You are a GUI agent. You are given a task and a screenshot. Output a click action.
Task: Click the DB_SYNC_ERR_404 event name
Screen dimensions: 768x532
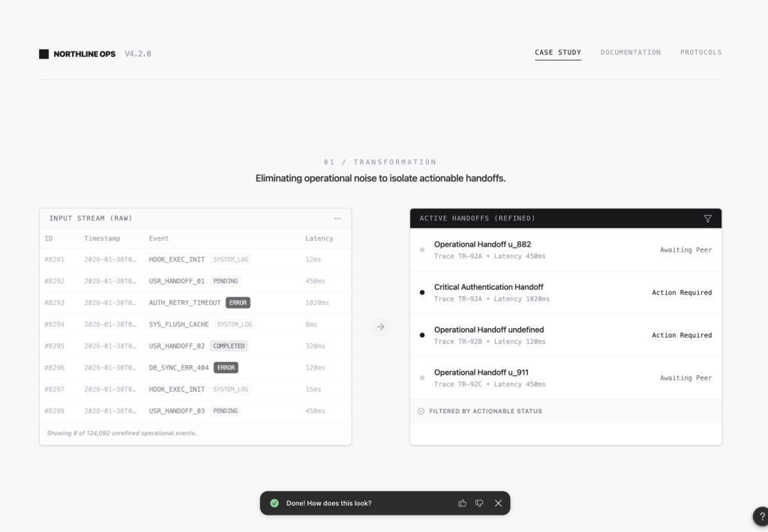coord(178,368)
